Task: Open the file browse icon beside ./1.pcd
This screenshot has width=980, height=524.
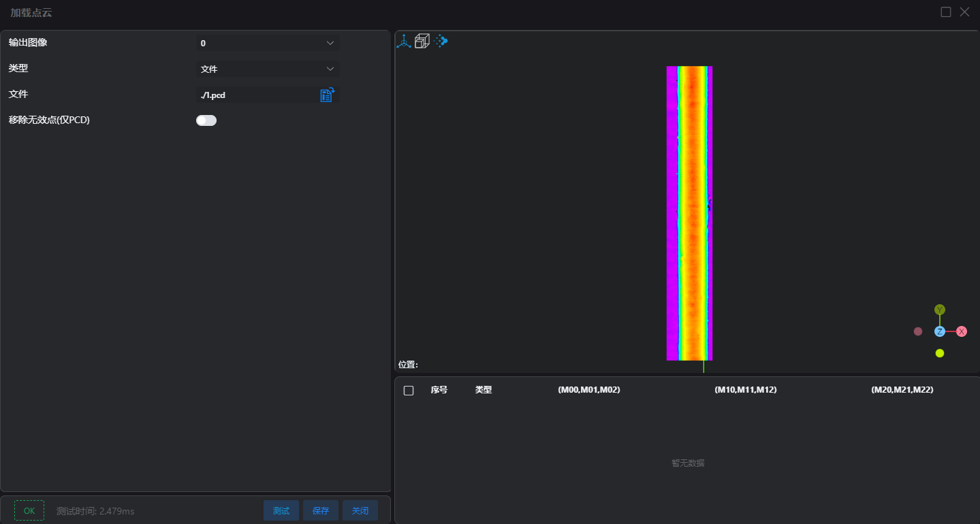Action: [x=327, y=95]
